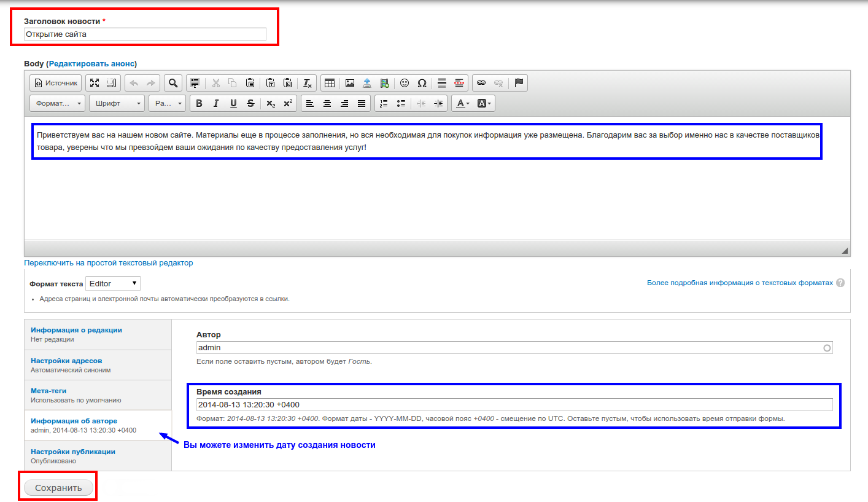Click the paste clipboard icon
868x502 pixels.
click(x=250, y=83)
